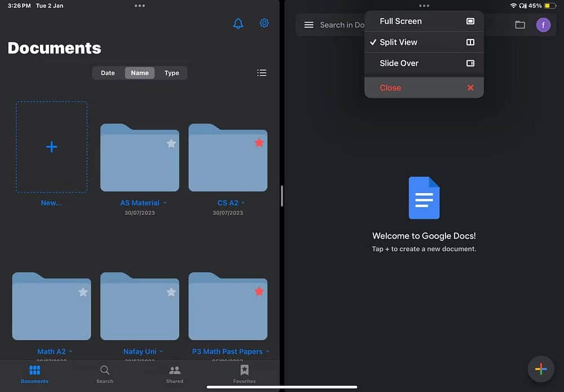Sort documents by Type

coord(171,72)
